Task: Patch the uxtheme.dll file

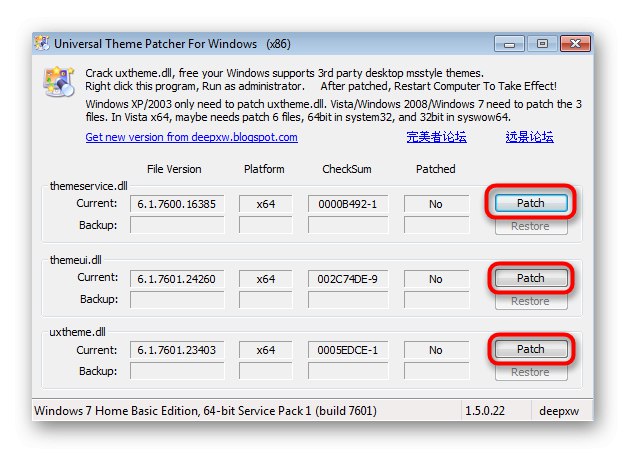Action: click(x=531, y=349)
